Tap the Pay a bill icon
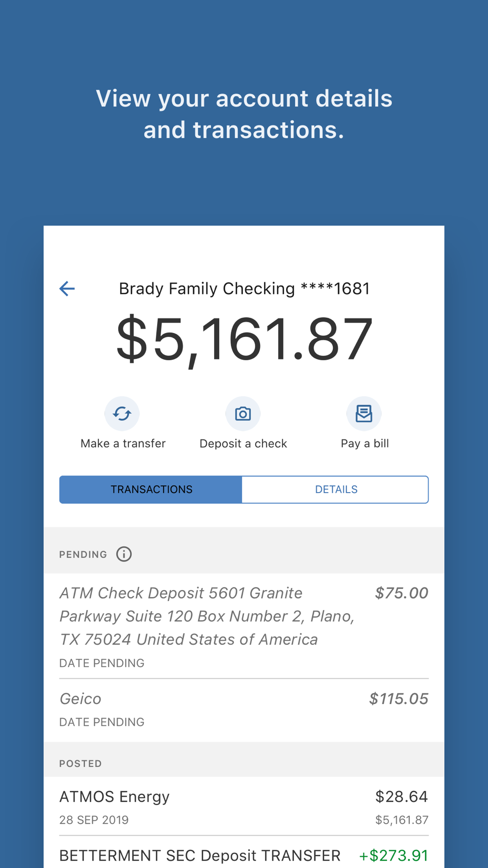The height and width of the screenshot is (868, 488). pos(364,413)
